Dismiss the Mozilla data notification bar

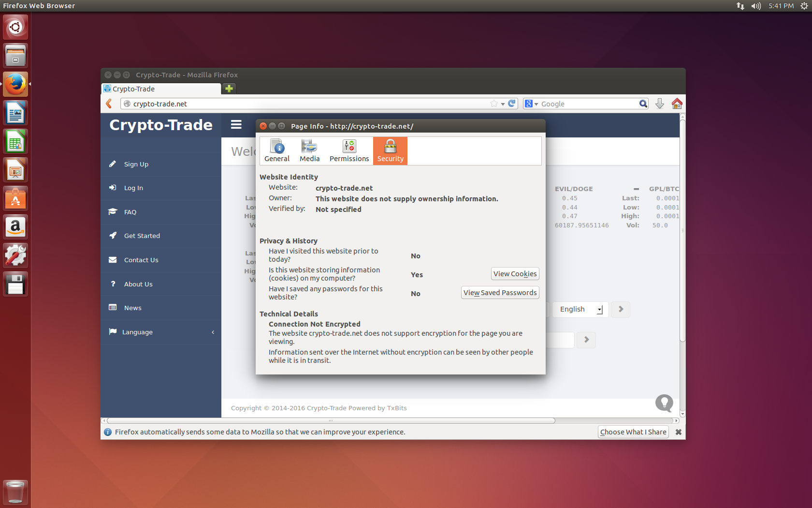[679, 432]
